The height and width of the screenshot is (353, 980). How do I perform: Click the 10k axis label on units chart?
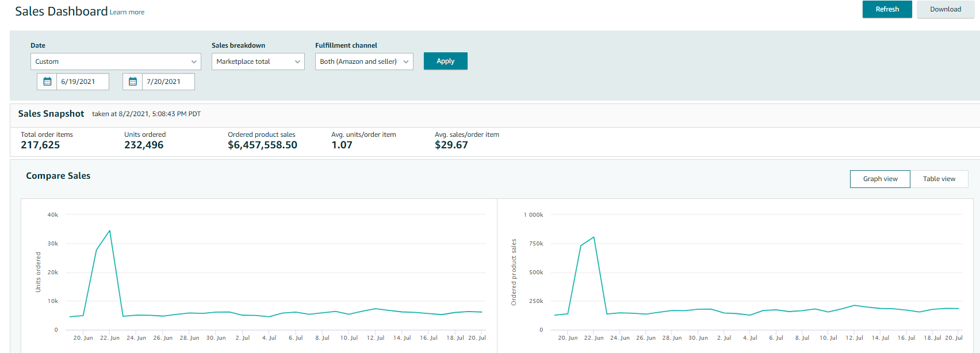tap(53, 301)
